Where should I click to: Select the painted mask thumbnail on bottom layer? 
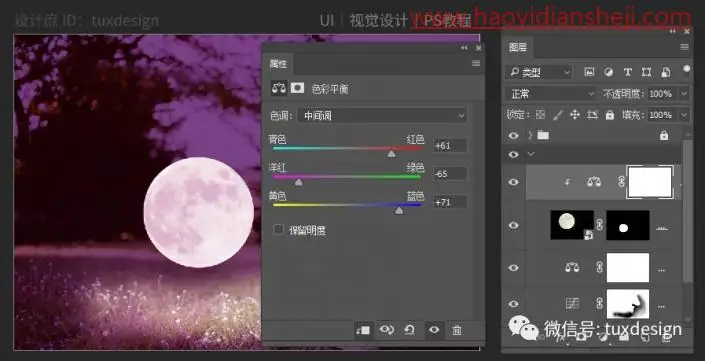[x=628, y=304]
